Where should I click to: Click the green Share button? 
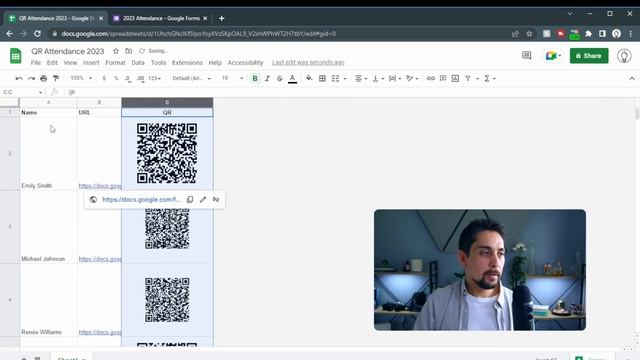coord(589,56)
